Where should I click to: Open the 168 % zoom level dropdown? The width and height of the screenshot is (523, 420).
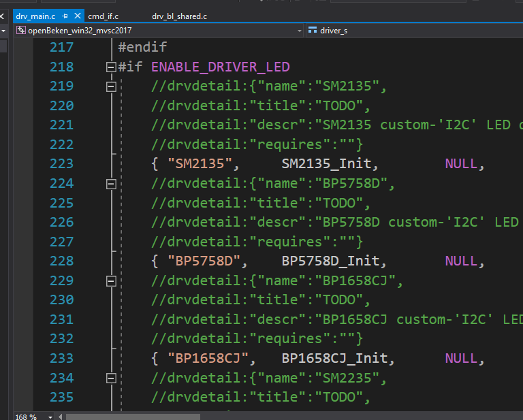pos(50,417)
